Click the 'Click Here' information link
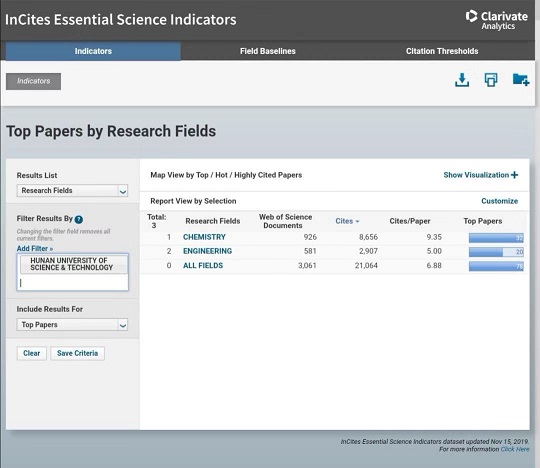This screenshot has height=468, width=540. (515, 449)
